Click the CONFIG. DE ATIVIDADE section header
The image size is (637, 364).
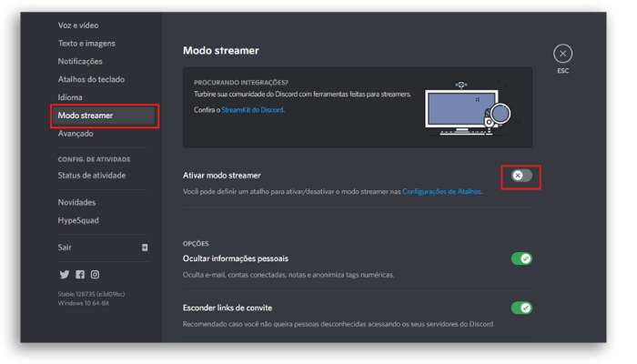pyautogui.click(x=95, y=159)
